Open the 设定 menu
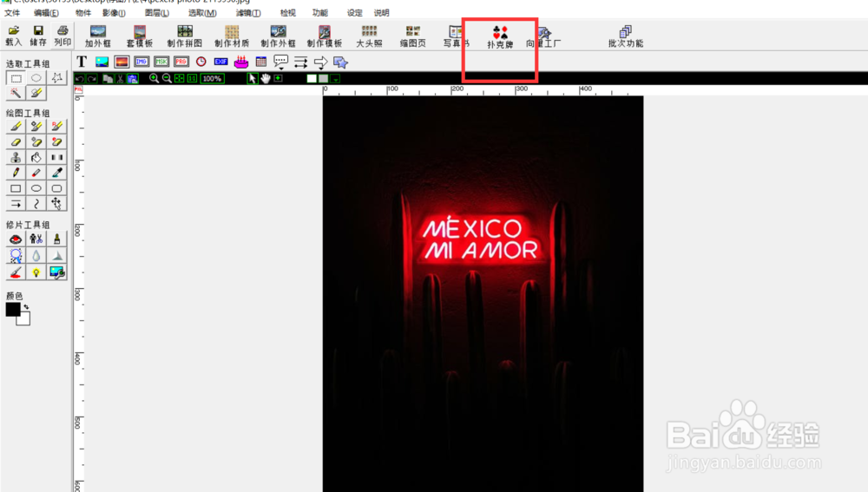The height and width of the screenshot is (492, 868). [x=355, y=13]
